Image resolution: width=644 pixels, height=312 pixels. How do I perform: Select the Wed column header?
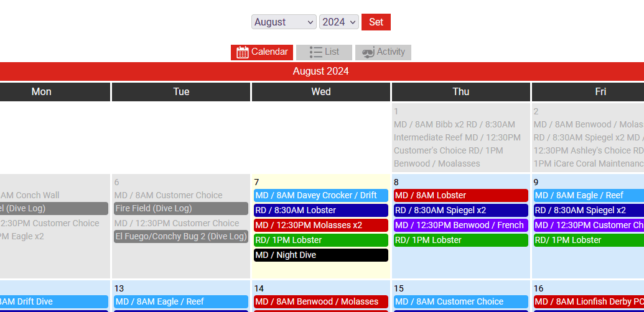321,91
